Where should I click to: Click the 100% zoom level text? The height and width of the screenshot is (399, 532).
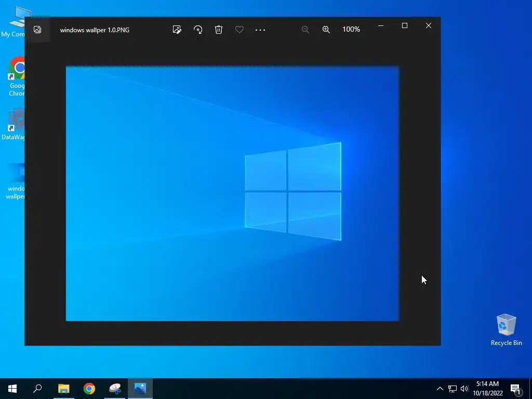click(351, 29)
